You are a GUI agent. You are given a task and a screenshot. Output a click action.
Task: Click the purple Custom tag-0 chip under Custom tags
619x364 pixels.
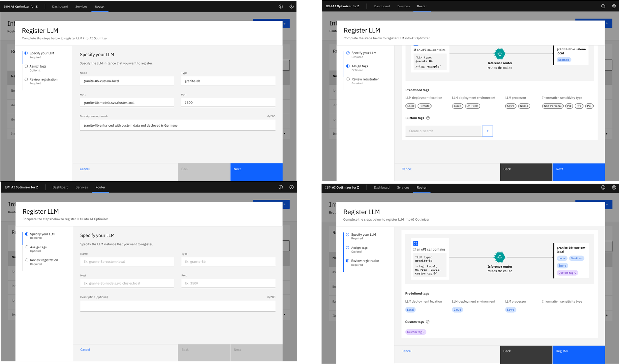point(416,332)
